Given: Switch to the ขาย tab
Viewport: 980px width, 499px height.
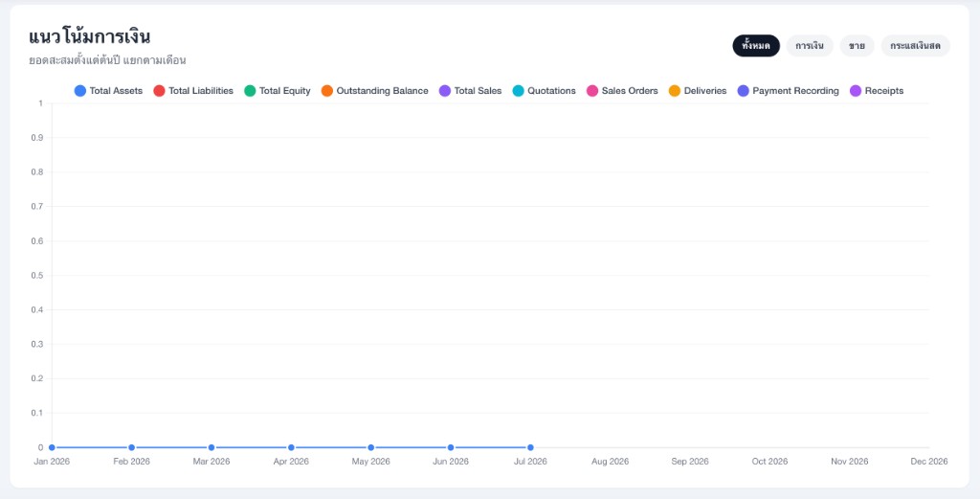Looking at the screenshot, I should (857, 46).
